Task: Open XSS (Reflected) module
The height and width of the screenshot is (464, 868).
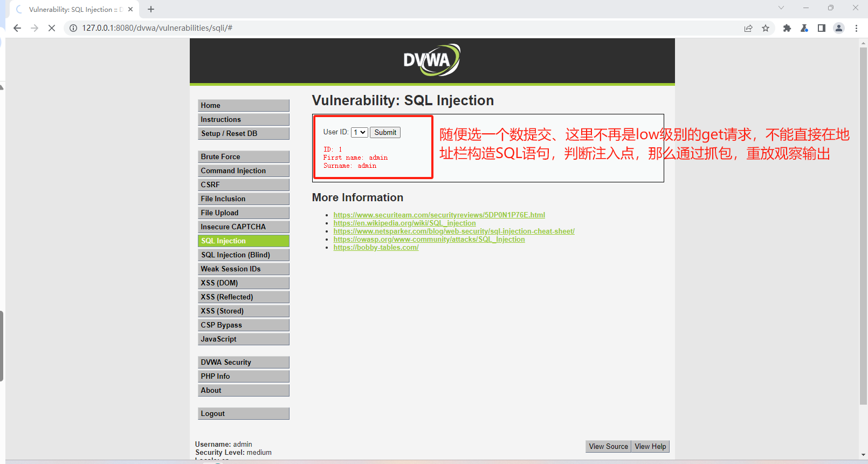Action: click(x=244, y=297)
